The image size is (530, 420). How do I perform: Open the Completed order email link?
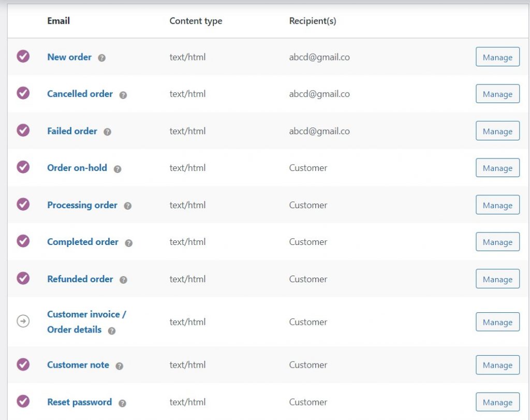83,242
